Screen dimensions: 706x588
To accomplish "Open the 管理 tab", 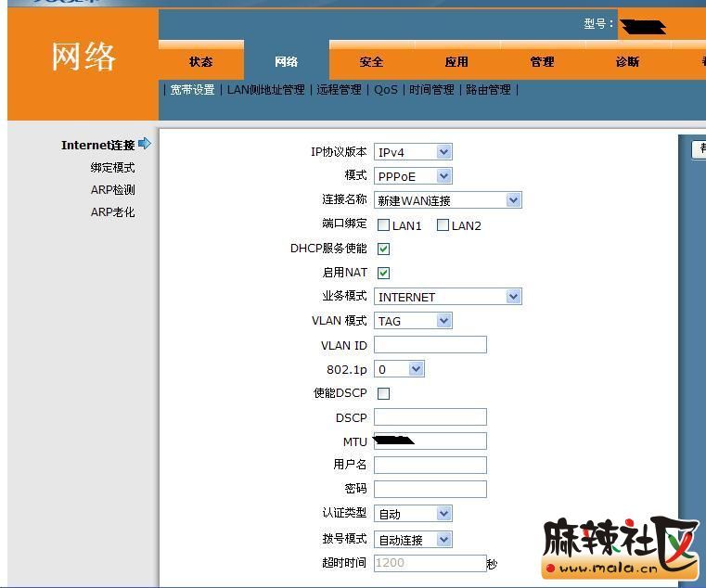I will [542, 62].
